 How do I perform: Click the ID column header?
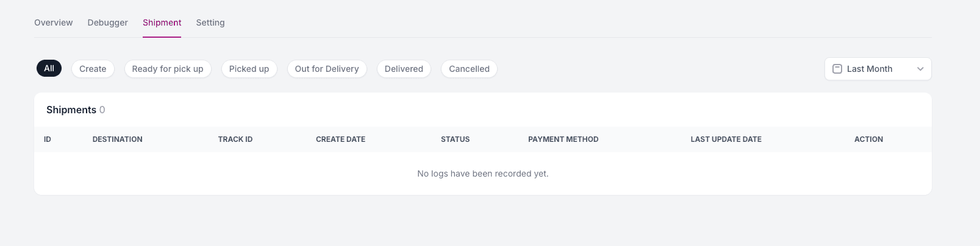click(x=48, y=139)
